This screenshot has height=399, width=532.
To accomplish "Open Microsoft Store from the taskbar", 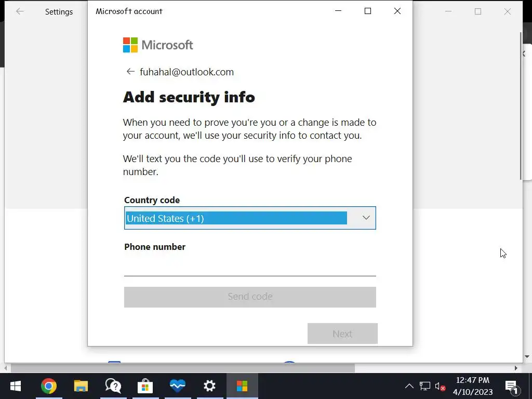I will pos(145,386).
